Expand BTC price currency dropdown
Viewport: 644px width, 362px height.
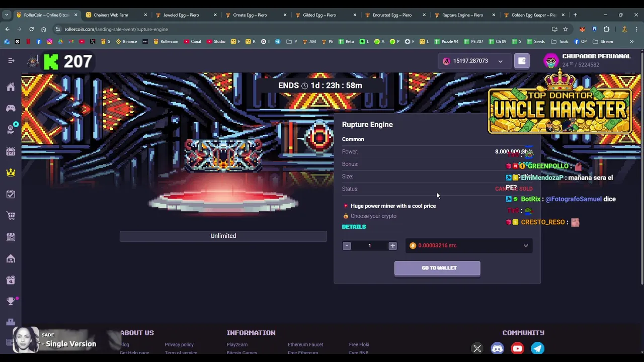[526, 245]
